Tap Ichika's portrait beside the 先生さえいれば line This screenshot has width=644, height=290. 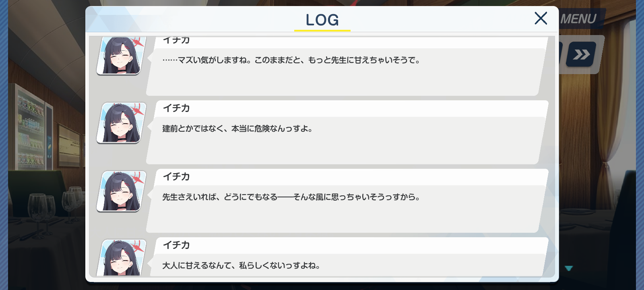pos(121,191)
